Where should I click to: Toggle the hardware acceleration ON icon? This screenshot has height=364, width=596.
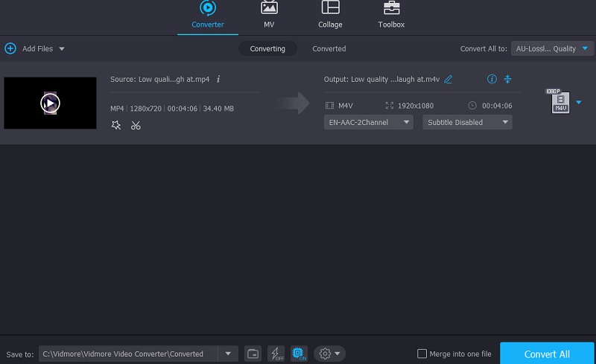299,354
